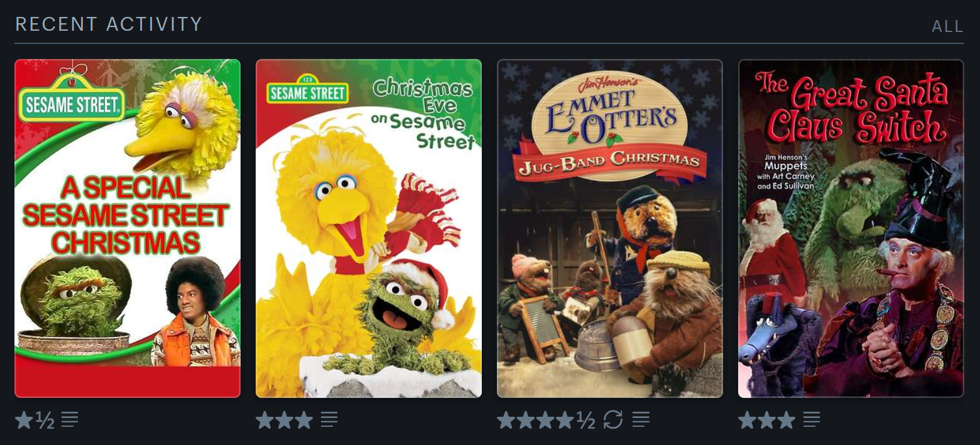Click the one-and-a-half star rating
980x445 pixels.
coord(35,420)
